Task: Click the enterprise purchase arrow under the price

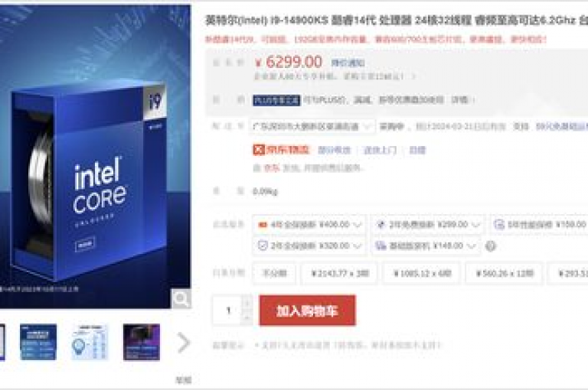Action: (x=413, y=76)
